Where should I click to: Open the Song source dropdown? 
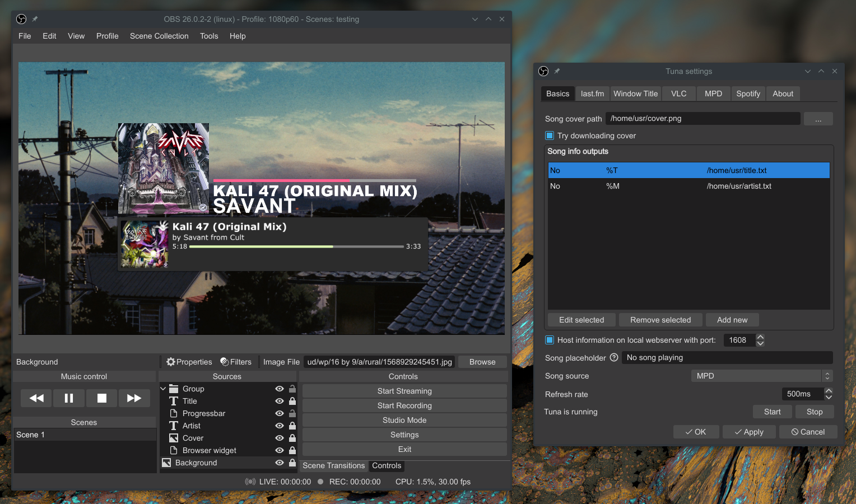pos(762,376)
